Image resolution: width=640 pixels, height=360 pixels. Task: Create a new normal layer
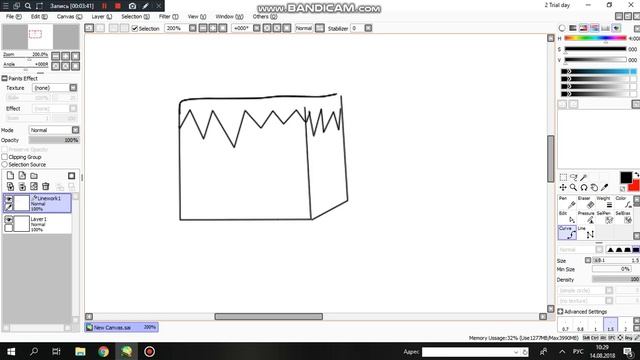coord(10,176)
